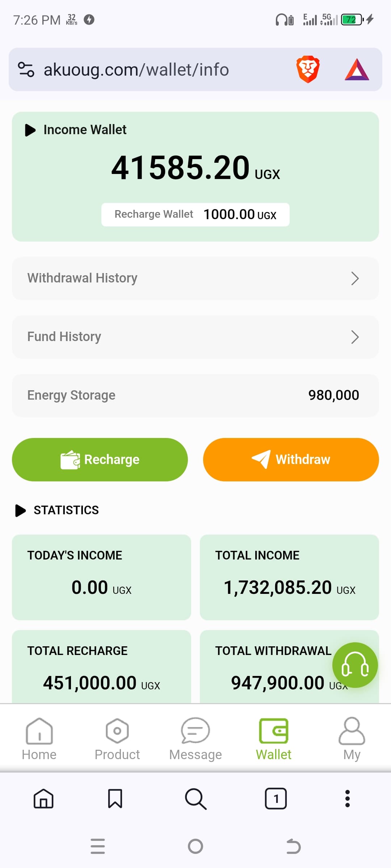Tap the browser search magnifier icon
This screenshot has width=391, height=868.
(195, 799)
